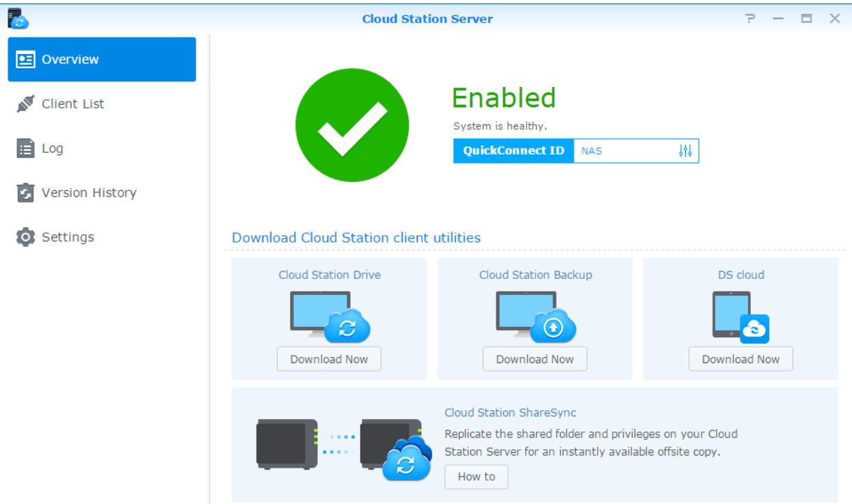Click the Cloud Station Backup computer icon
The image size is (852, 504).
(x=535, y=317)
